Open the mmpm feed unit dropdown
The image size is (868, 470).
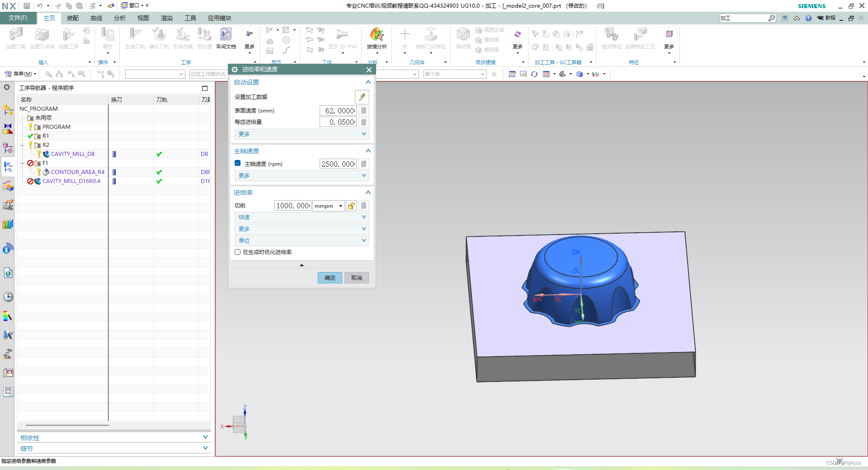tap(329, 206)
